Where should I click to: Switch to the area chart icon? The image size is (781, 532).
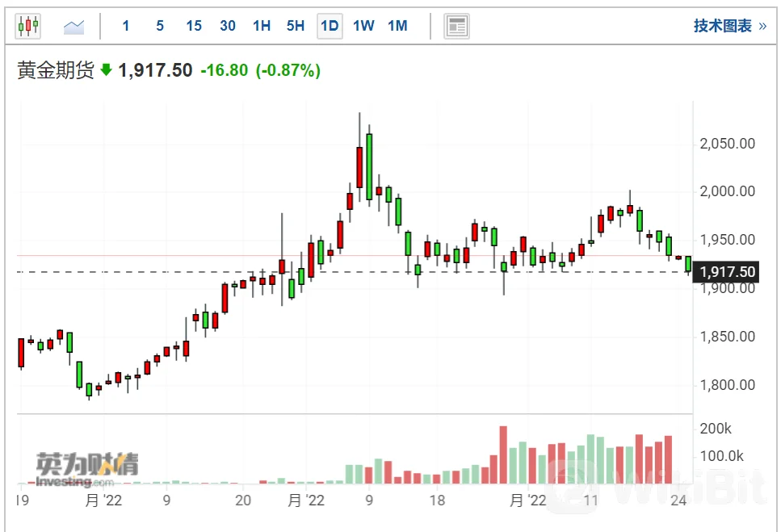click(x=73, y=27)
